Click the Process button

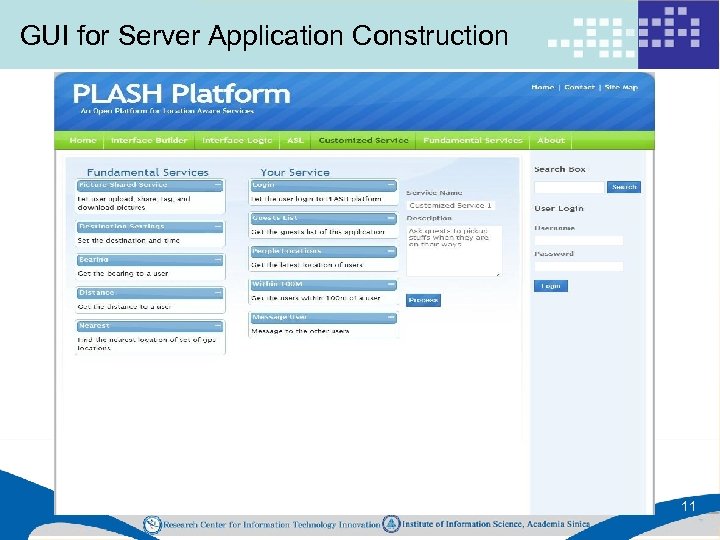click(423, 300)
